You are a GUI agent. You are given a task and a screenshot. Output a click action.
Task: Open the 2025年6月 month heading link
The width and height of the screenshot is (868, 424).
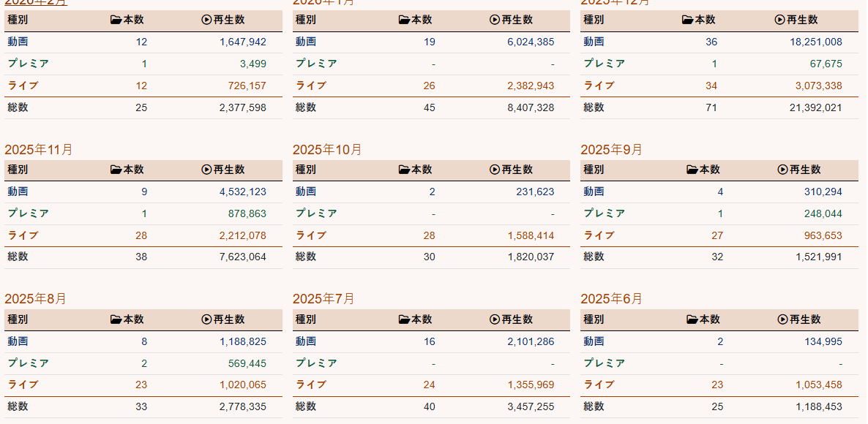(612, 299)
